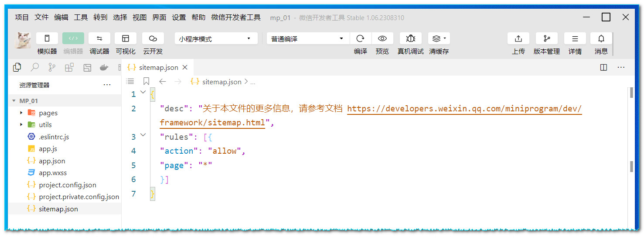
Task: Expand the utils folder
Action: pyautogui.click(x=65, y=124)
